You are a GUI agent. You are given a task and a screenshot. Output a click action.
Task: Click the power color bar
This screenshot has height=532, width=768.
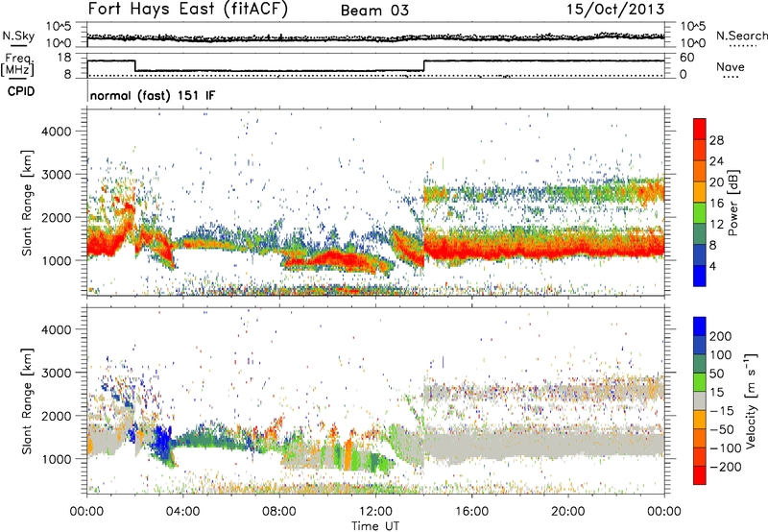(700, 203)
